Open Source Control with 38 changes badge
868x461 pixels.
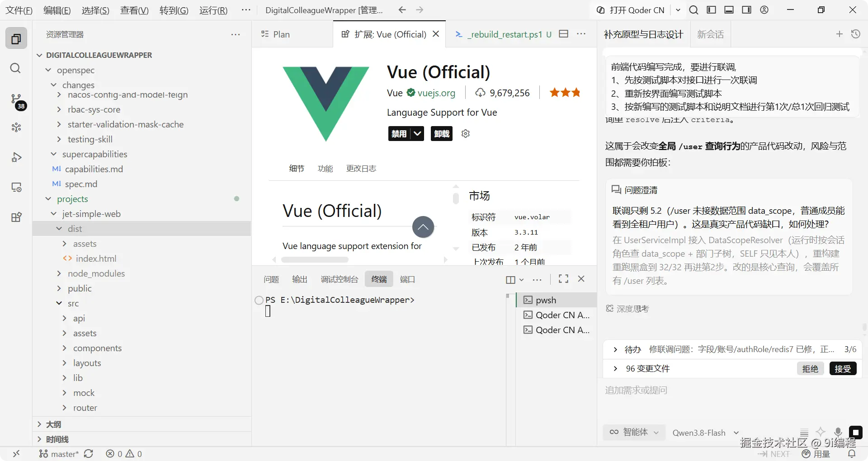coord(17,100)
